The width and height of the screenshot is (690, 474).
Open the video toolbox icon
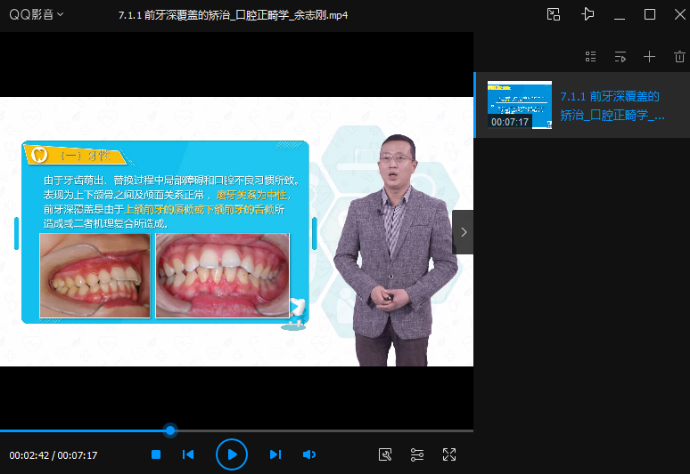click(x=385, y=455)
